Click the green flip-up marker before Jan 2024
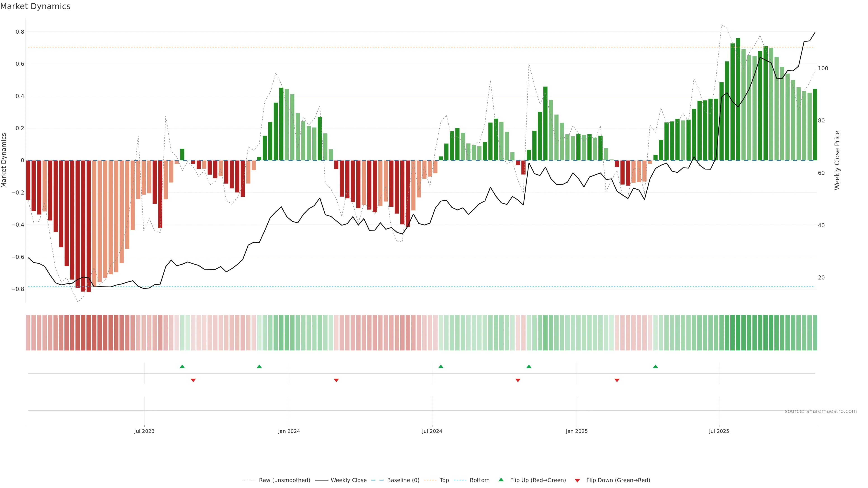868x488 pixels. [x=259, y=366]
